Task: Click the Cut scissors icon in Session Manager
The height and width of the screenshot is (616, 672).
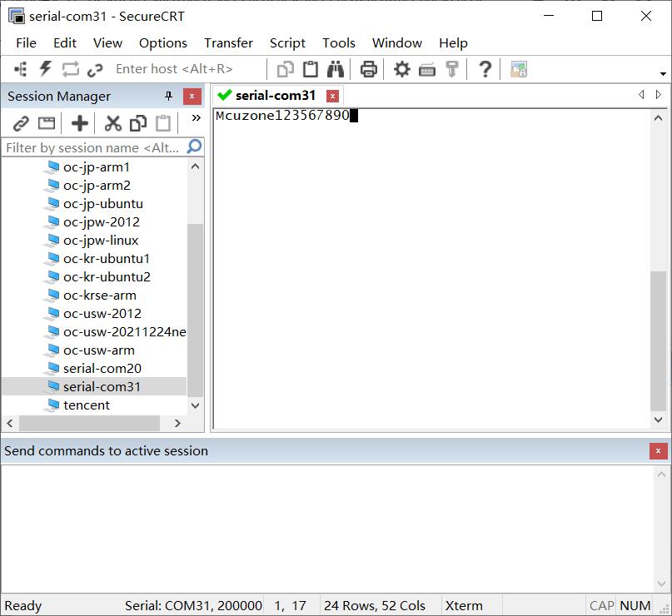Action: pos(112,123)
